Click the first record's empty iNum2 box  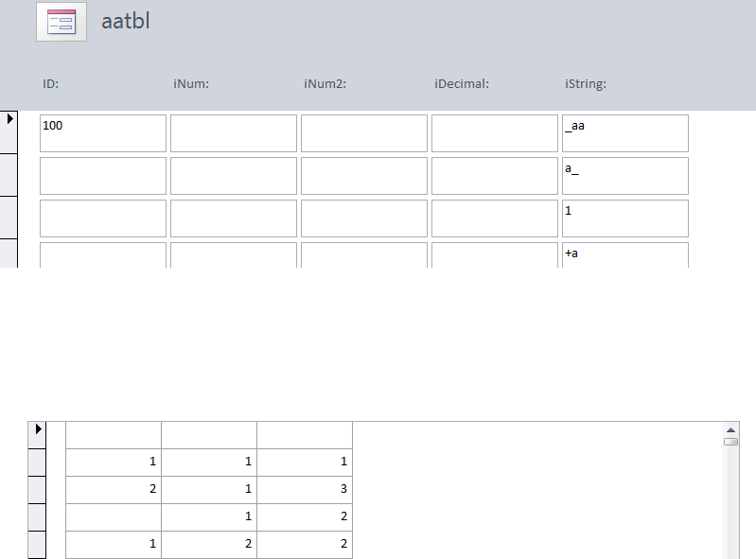(363, 133)
